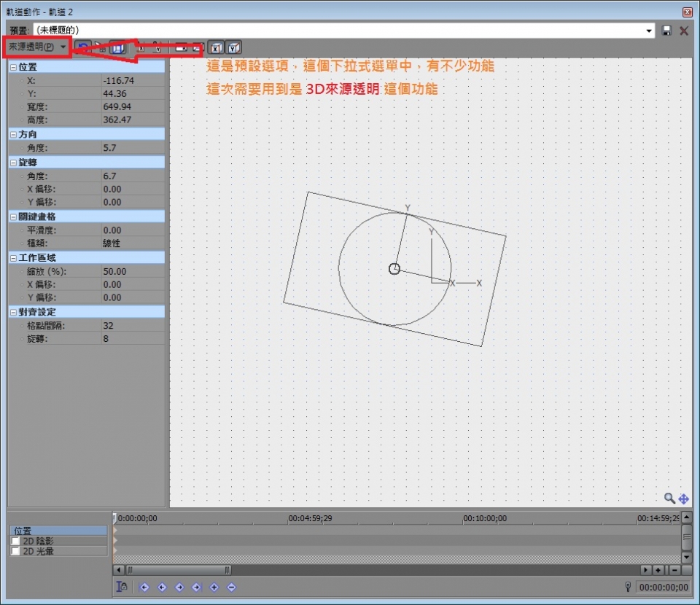This screenshot has width=700, height=605.
Task: Click the sync-cursor light bulb icon
Action: 629,587
